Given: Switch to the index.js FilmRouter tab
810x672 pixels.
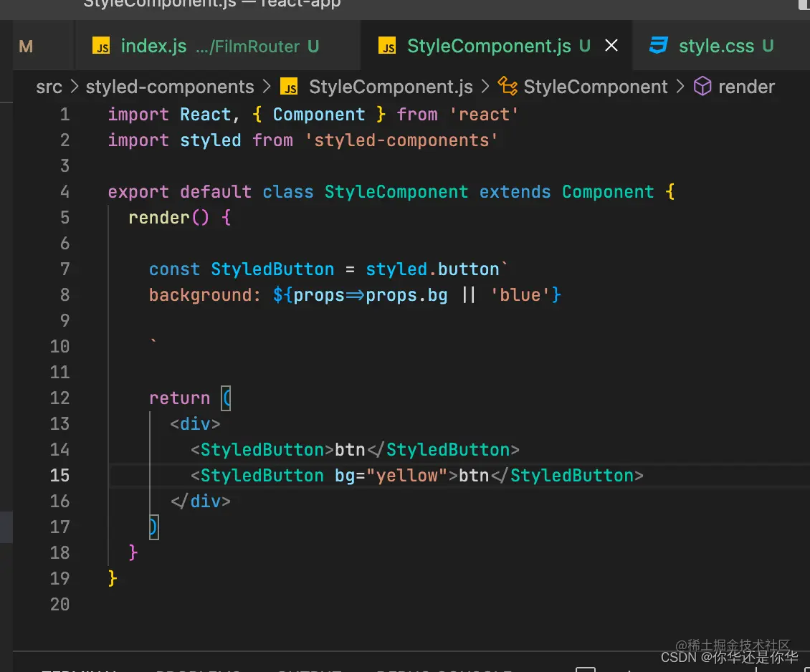Looking at the screenshot, I should click(x=217, y=46).
